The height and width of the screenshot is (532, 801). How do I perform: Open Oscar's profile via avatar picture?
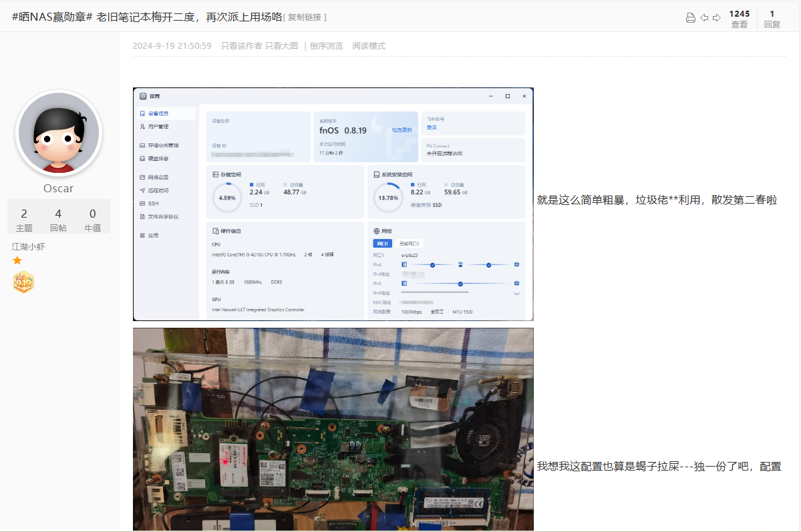click(x=59, y=134)
